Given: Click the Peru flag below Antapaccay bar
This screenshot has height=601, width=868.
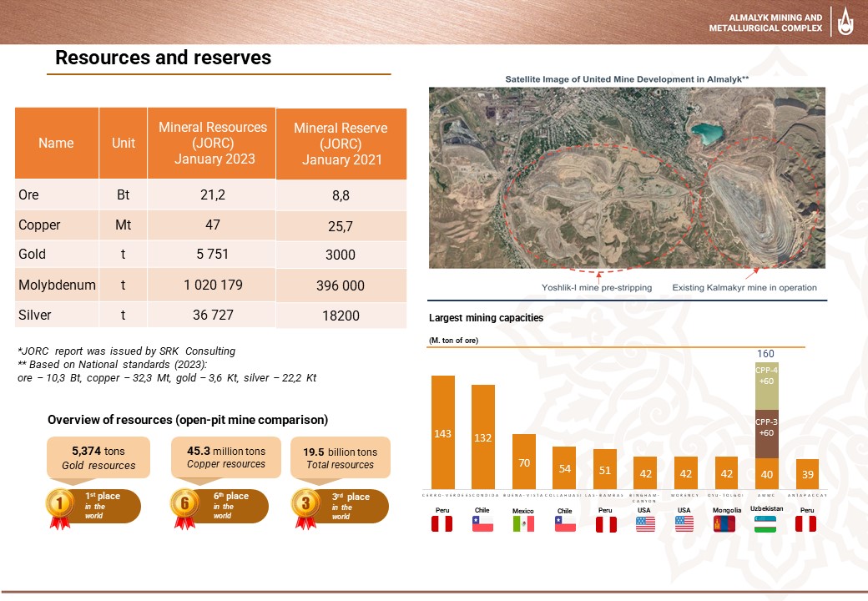Looking at the screenshot, I should coord(806,523).
